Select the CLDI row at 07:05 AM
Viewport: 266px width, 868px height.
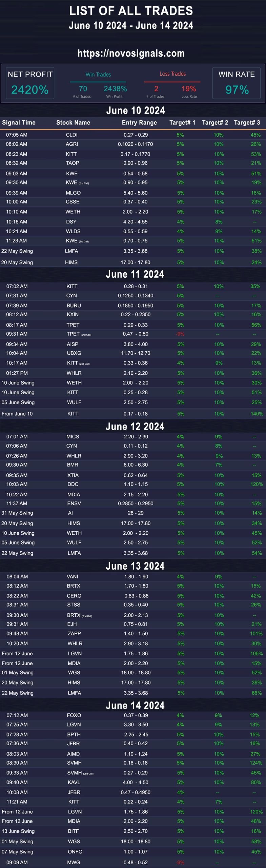(x=133, y=135)
